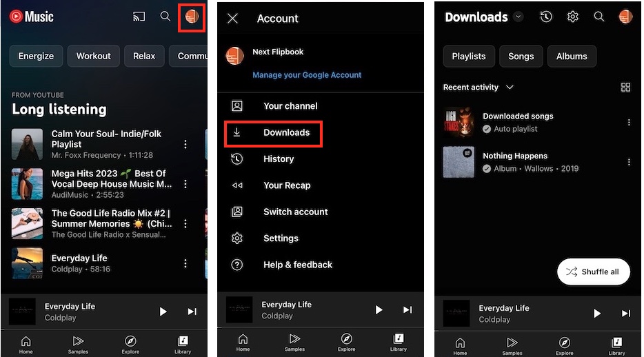644x357 pixels.
Task: Switch downloads to grid view
Action: (x=625, y=87)
